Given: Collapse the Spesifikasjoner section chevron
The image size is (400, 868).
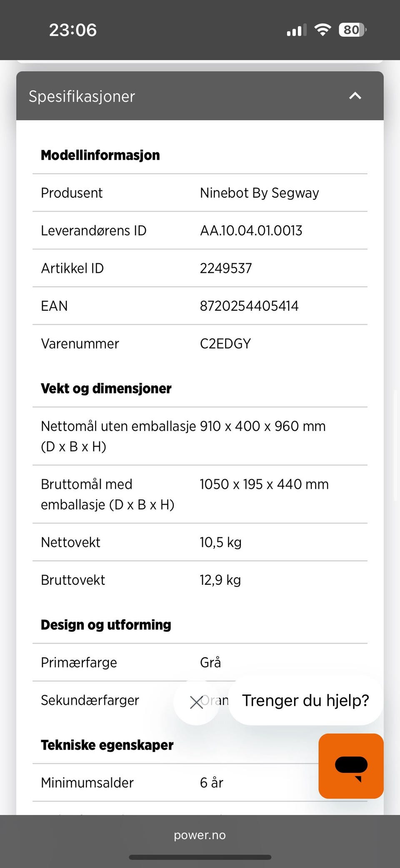Looking at the screenshot, I should pyautogui.click(x=355, y=96).
